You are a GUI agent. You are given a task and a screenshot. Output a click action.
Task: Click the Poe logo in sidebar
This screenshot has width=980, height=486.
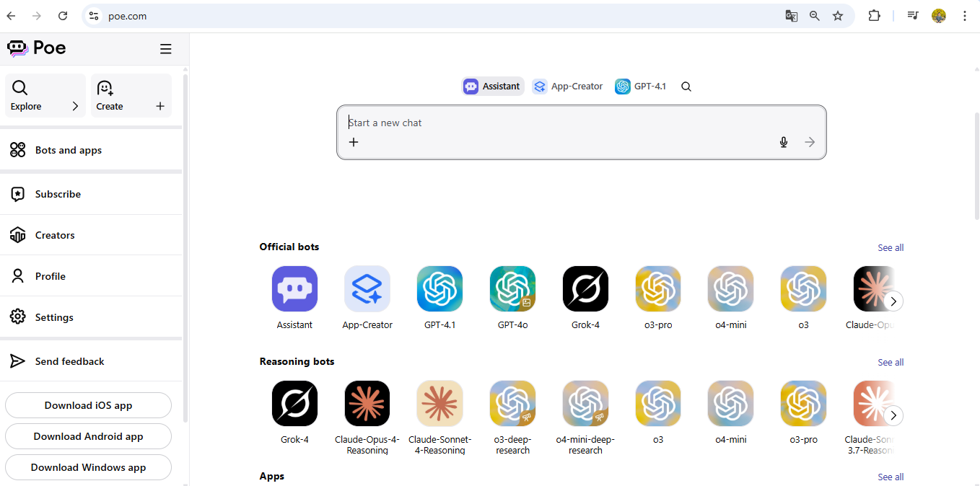pos(36,48)
